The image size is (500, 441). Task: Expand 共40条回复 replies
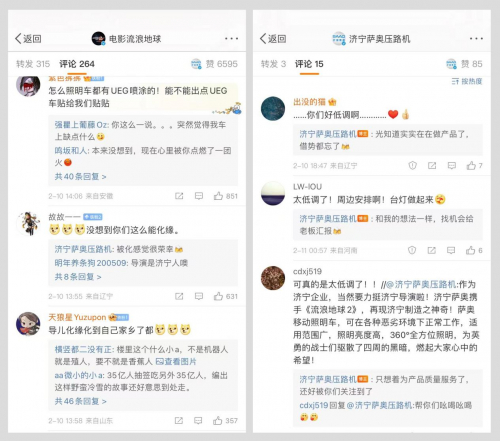point(80,176)
